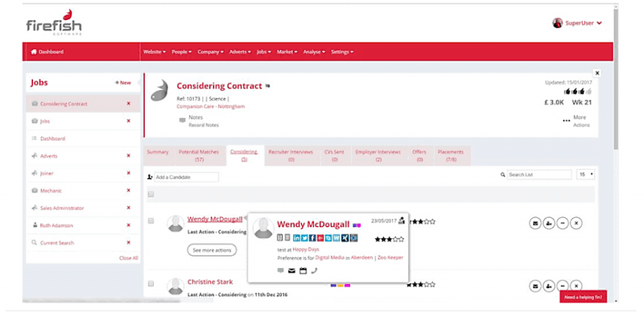Click the Dashboard home icon in red bar
644x317 pixels.
(34, 52)
